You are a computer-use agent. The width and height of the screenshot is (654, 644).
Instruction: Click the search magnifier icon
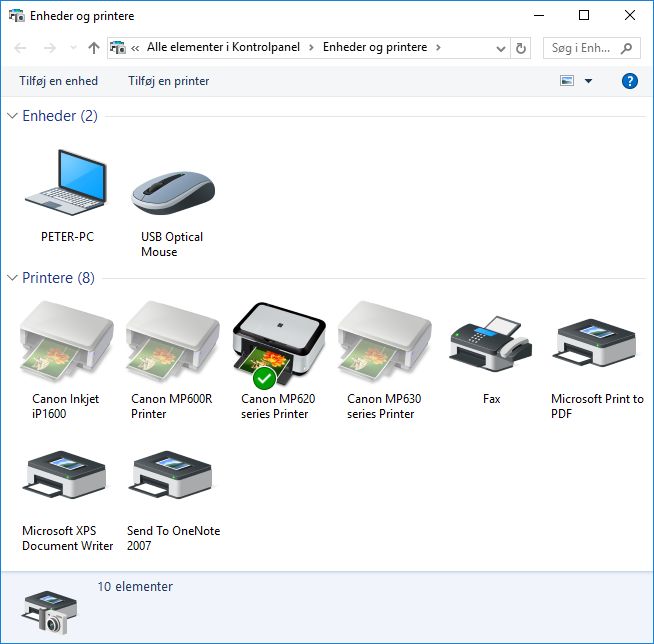[626, 48]
